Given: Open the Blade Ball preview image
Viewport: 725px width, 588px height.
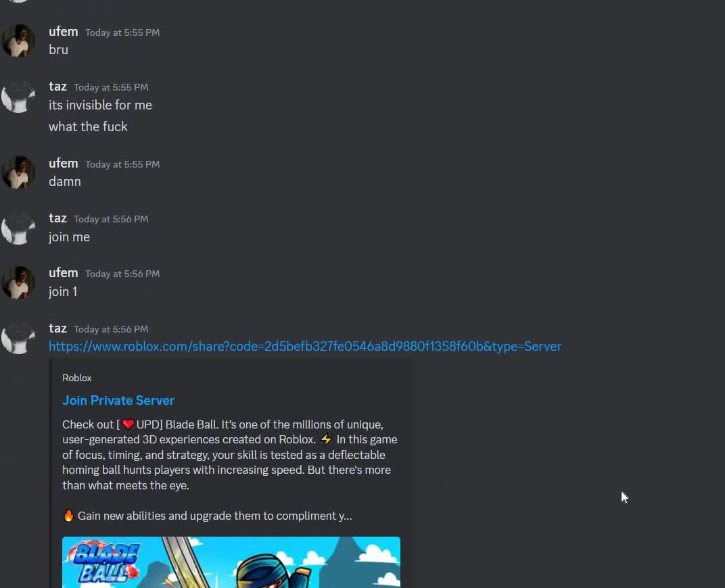Looking at the screenshot, I should [x=231, y=562].
